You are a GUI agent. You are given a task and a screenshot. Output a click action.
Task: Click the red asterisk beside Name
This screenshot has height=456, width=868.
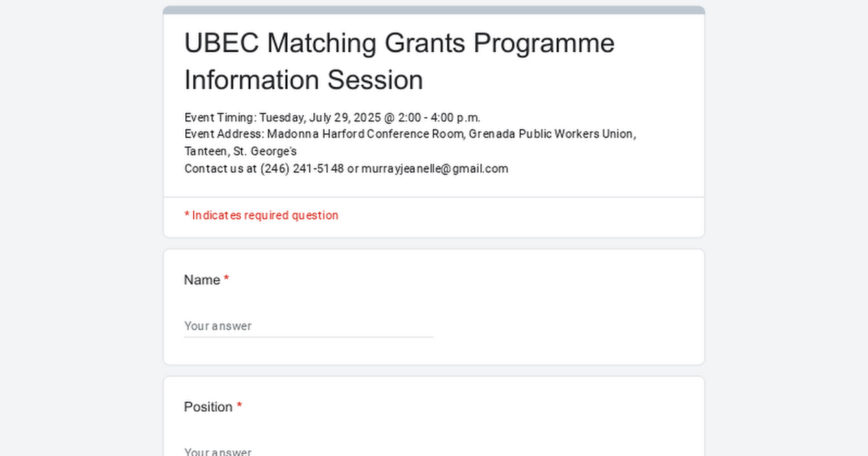pyautogui.click(x=226, y=279)
